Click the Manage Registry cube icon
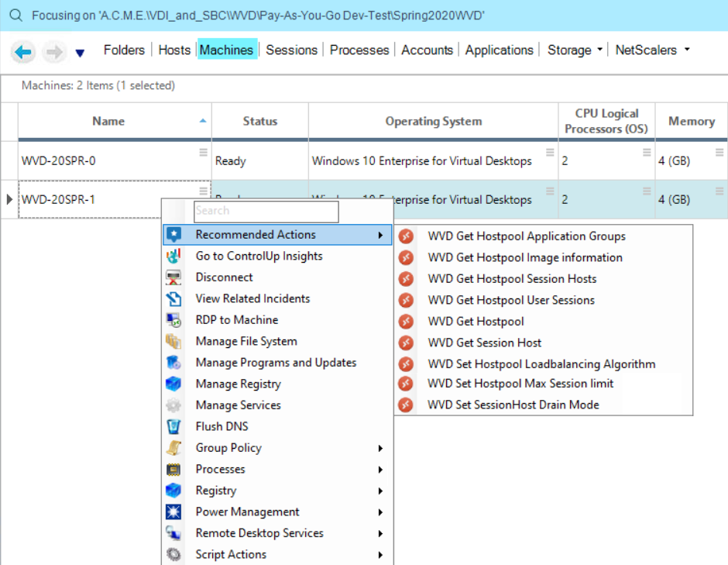The image size is (728, 565). pyautogui.click(x=173, y=384)
